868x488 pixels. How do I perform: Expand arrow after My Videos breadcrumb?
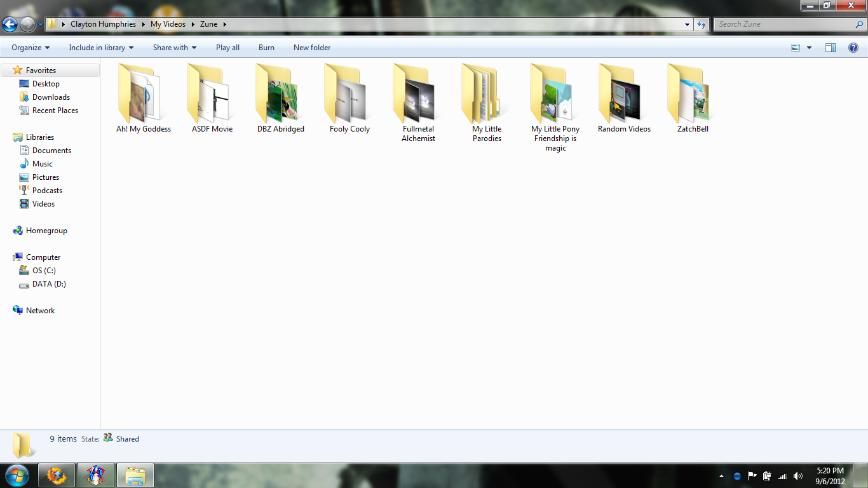(x=193, y=24)
